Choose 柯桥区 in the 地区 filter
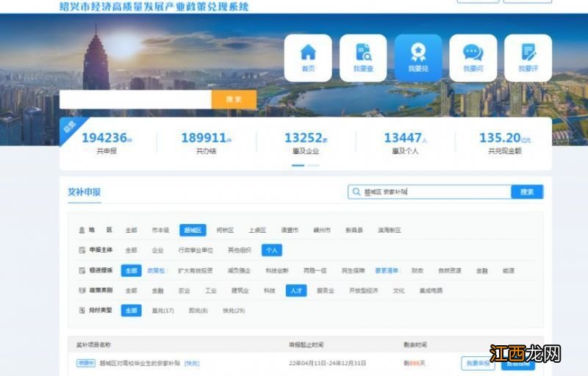588x376 pixels. pos(225,231)
